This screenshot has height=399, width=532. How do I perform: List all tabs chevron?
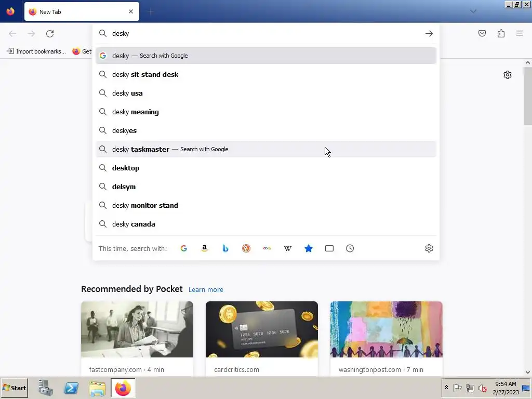473,11
